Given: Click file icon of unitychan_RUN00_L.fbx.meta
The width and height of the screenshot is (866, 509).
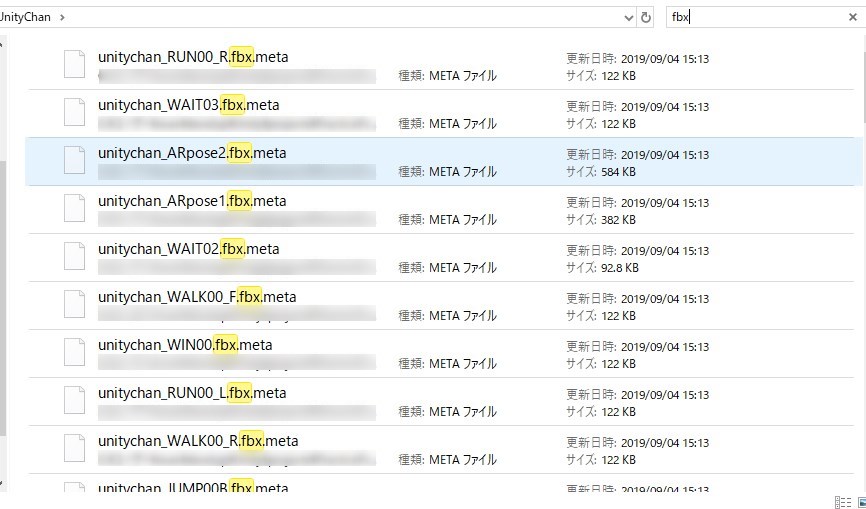Looking at the screenshot, I should pyautogui.click(x=74, y=400).
